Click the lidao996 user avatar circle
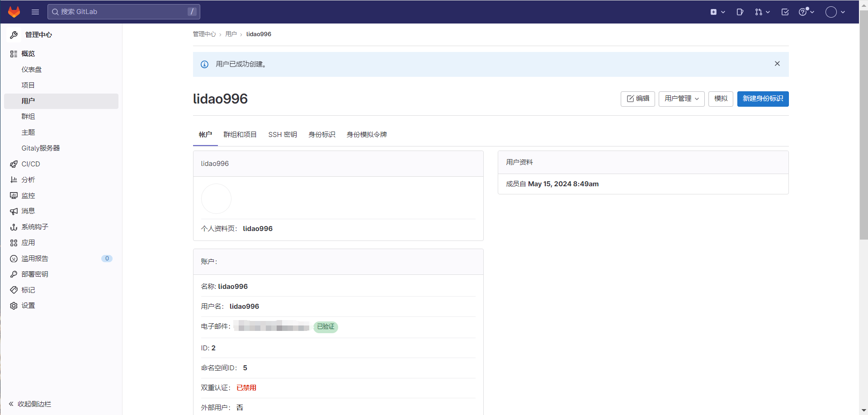Image resolution: width=868 pixels, height=415 pixels. [x=216, y=198]
